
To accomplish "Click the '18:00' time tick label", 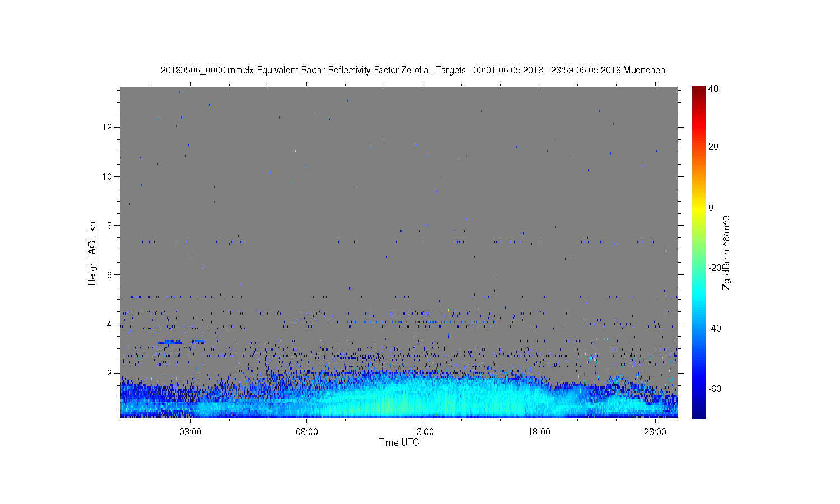I will pos(539,432).
